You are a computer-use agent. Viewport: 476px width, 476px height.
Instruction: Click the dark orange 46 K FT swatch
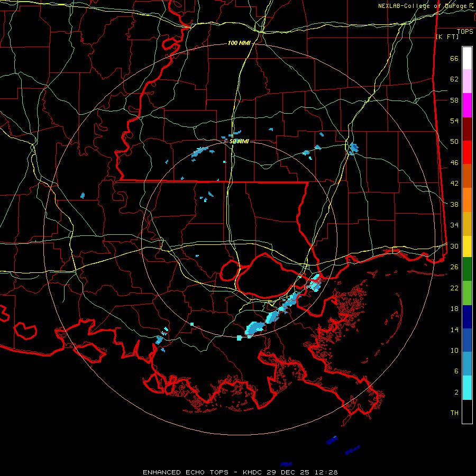pos(467,176)
